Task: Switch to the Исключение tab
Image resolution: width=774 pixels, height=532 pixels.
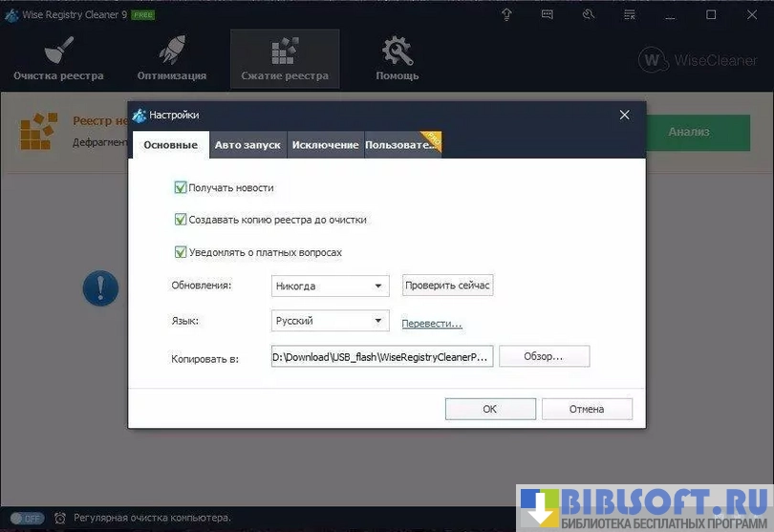Action: point(325,145)
